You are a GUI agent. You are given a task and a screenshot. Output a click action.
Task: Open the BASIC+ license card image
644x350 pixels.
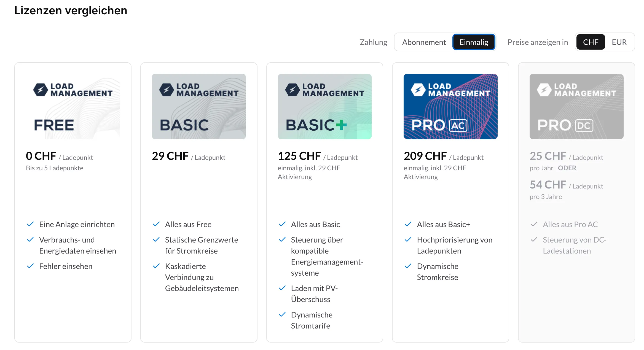click(x=325, y=106)
